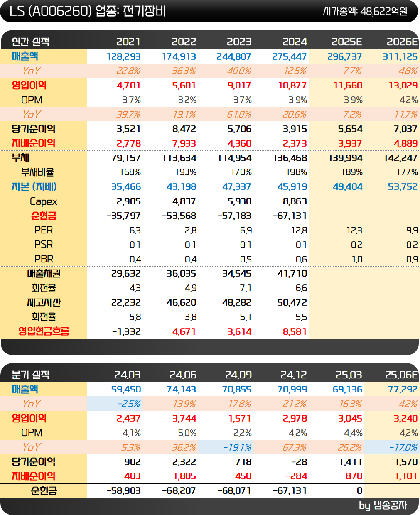Select 2021 operating cash flow -1,332
The height and width of the screenshot is (515, 420).
tap(127, 332)
